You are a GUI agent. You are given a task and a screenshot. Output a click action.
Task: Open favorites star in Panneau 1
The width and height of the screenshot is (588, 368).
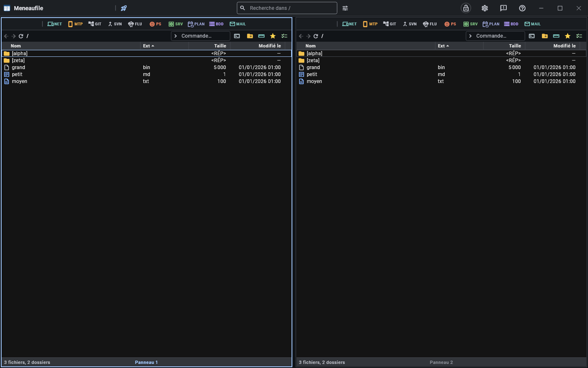273,36
